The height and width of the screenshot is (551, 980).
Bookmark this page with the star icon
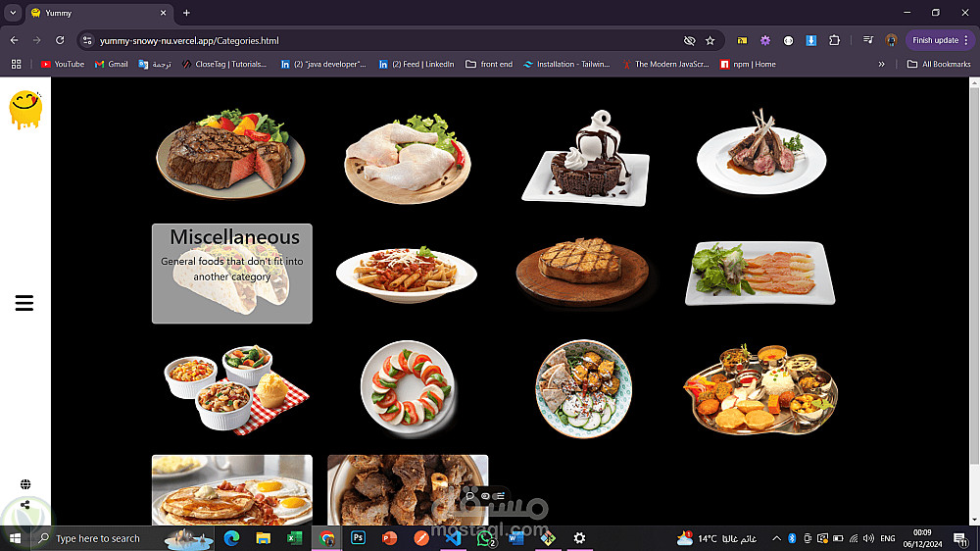coord(710,40)
